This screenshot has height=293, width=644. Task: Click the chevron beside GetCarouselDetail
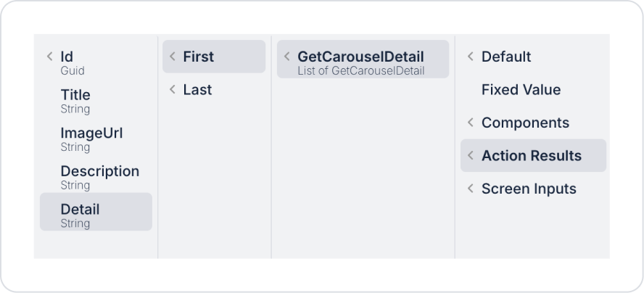pos(287,57)
